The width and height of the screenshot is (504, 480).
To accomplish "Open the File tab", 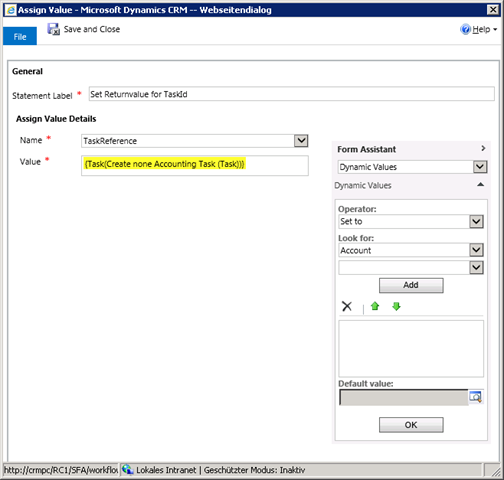I will (20, 36).
